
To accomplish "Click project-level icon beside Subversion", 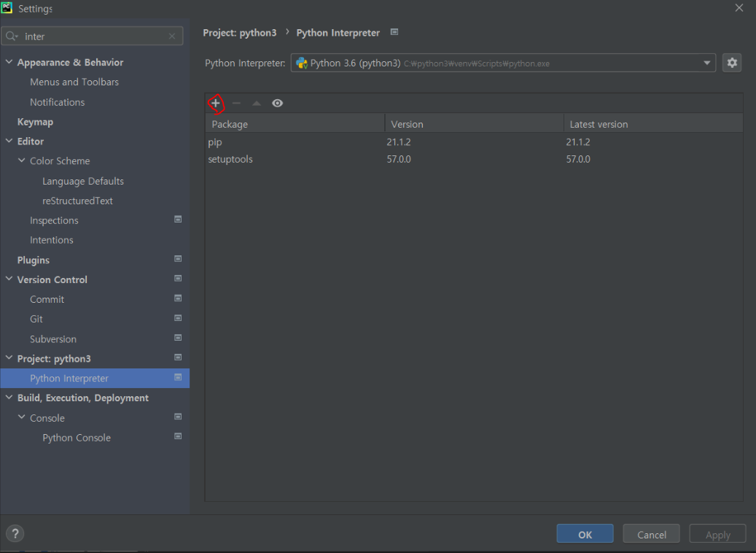I will tap(178, 338).
